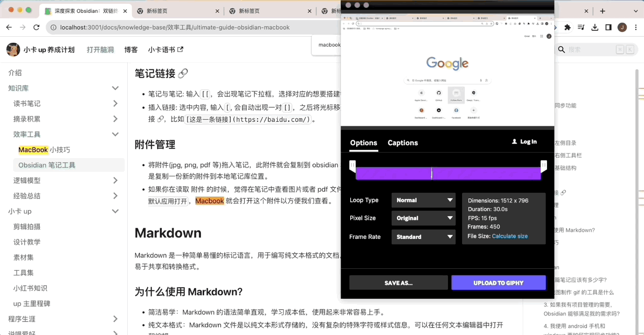Click the user icon beside Log In
Screen dimensions: 644x335
[x=514, y=141]
